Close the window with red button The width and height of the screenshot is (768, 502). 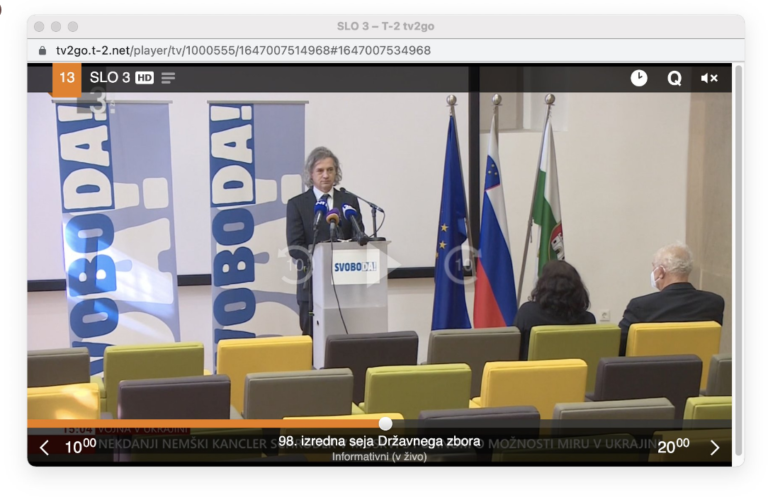point(39,26)
